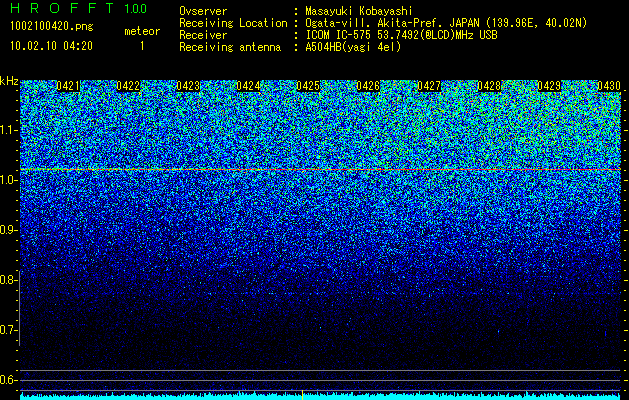The height and width of the screenshot is (400, 629).
Task: Click the 0422 time marker
Action: (x=128, y=86)
